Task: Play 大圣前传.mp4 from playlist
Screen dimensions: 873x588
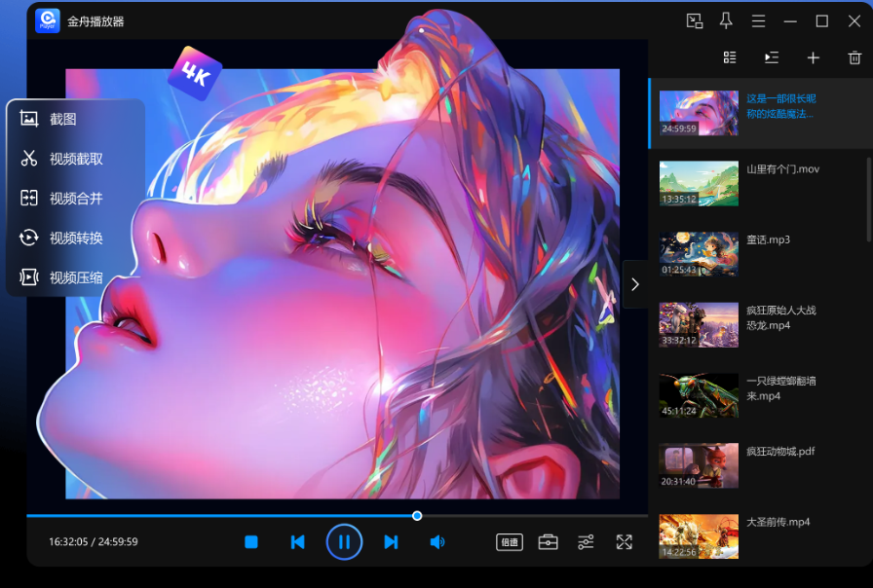Action: pos(778,522)
